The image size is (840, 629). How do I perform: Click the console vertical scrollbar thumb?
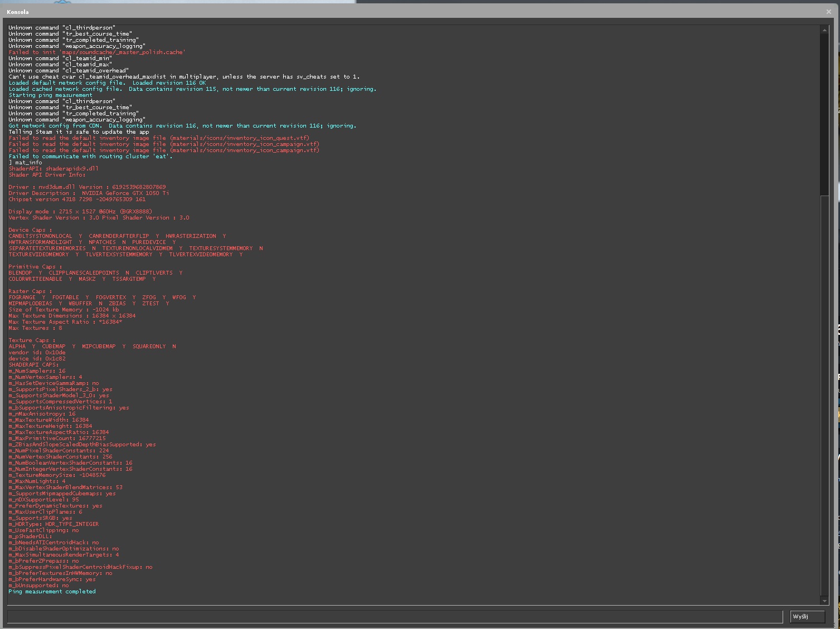(824, 396)
